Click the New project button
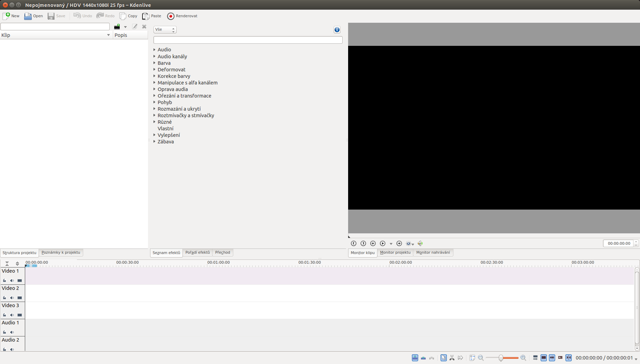 [x=11, y=16]
